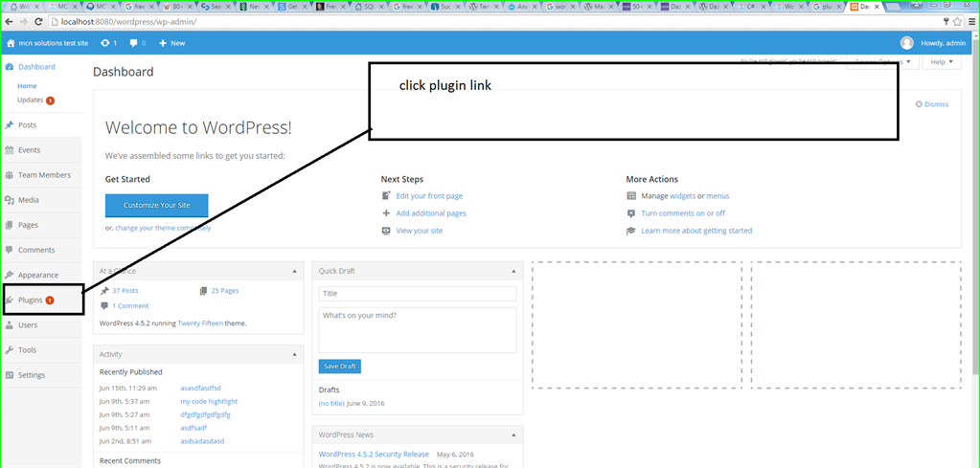Open Home under Dashboard

(28, 86)
